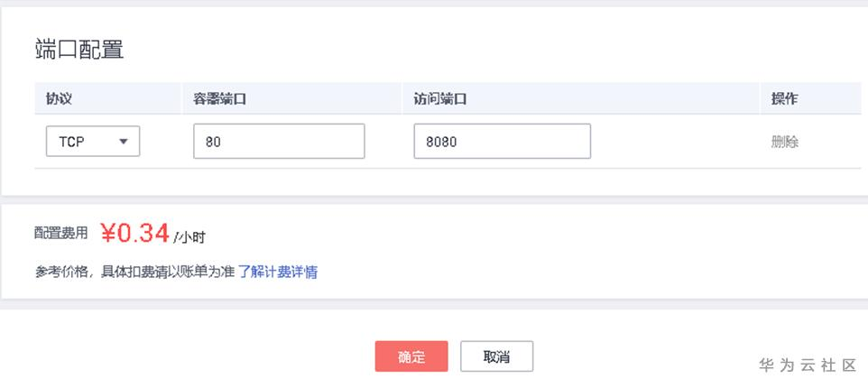Click the 配置费用 label
The image size is (868, 388).
(x=61, y=233)
